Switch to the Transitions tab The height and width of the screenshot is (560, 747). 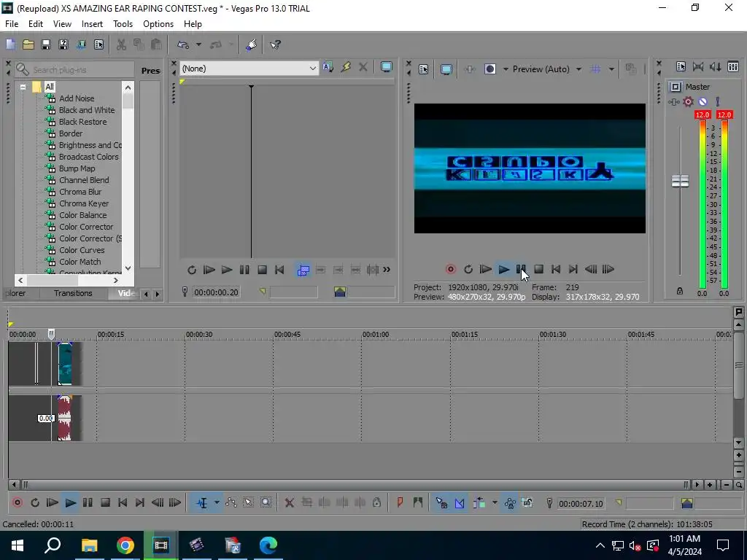click(73, 293)
